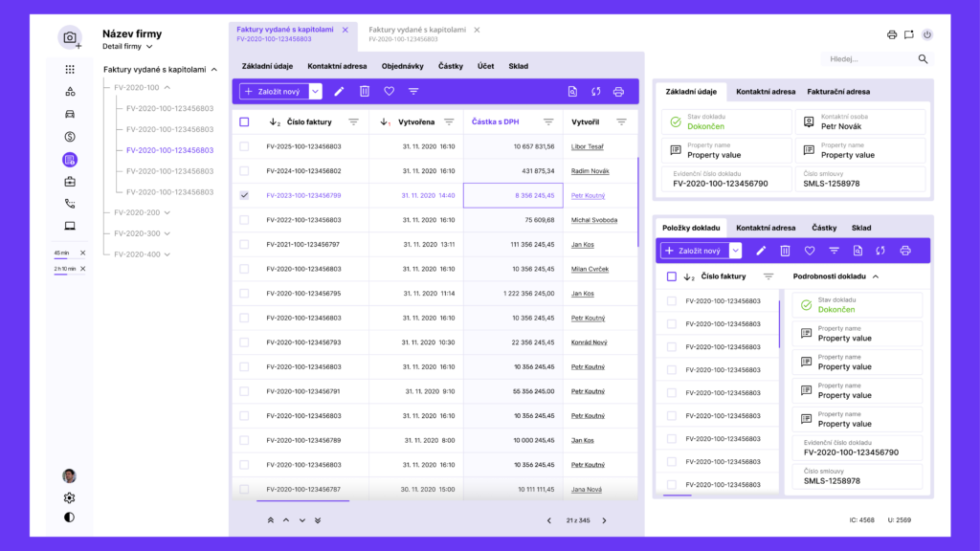Image resolution: width=980 pixels, height=551 pixels.
Task: Open the car module in left sidebar
Action: [x=70, y=114]
